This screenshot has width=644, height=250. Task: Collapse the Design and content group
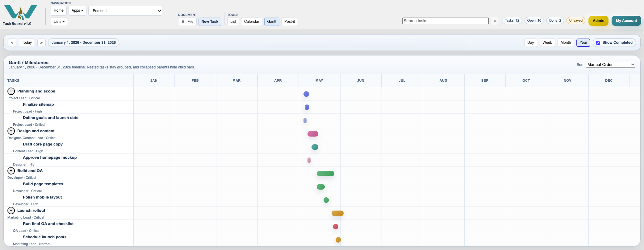11,131
